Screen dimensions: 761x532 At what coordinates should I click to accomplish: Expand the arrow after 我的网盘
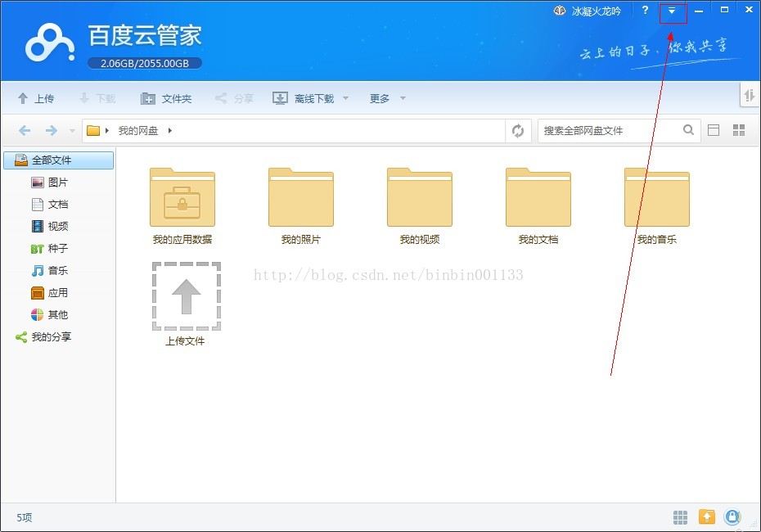click(170, 131)
